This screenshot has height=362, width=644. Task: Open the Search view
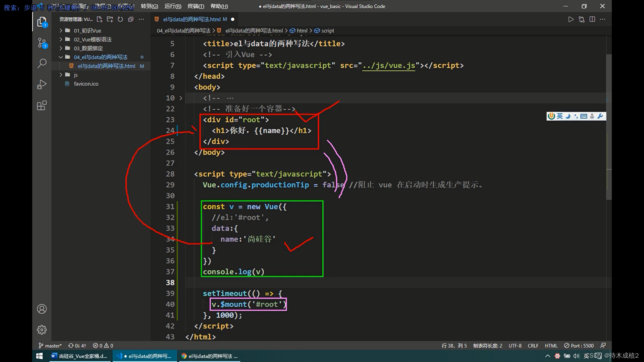pyautogui.click(x=42, y=63)
